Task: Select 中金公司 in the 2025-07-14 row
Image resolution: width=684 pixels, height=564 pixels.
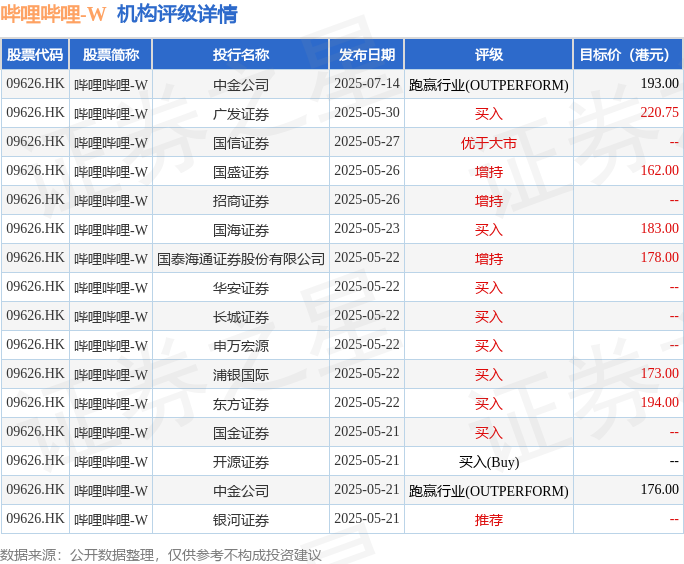Action: coord(241,85)
